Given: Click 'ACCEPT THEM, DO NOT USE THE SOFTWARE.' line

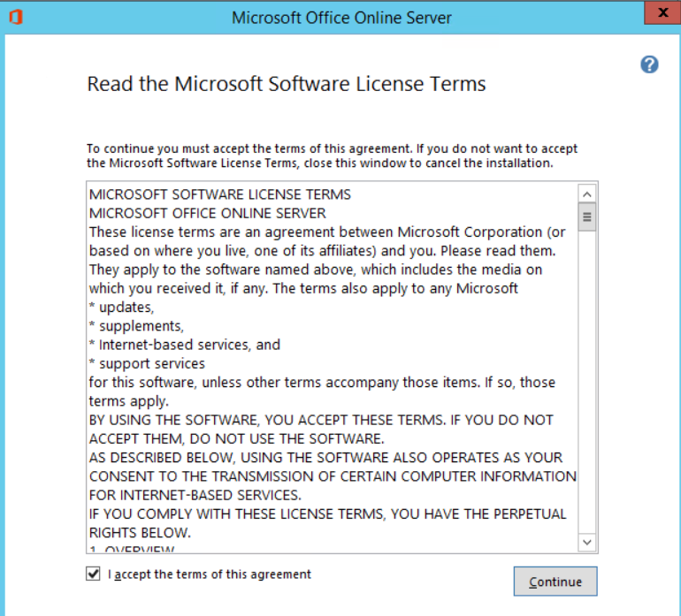Looking at the screenshot, I should click(x=237, y=438).
